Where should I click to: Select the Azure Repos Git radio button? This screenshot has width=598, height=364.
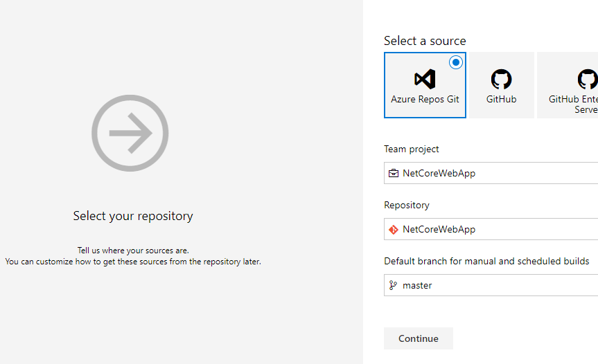point(455,62)
